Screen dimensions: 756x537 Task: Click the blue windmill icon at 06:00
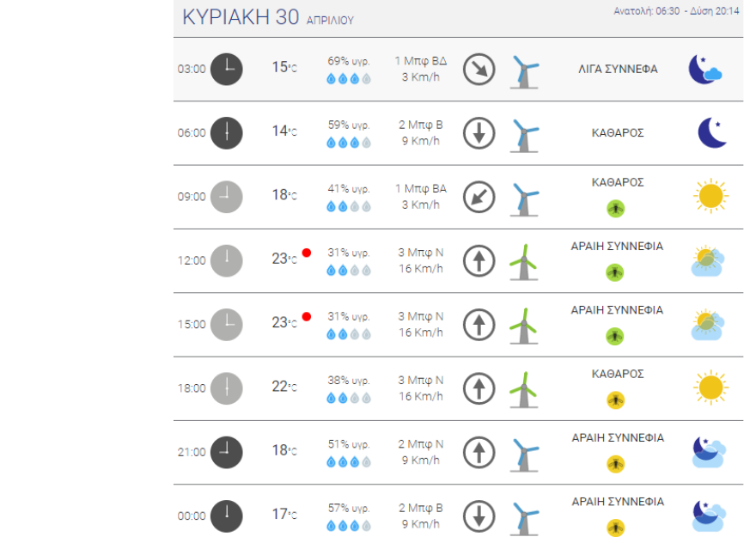[523, 134]
